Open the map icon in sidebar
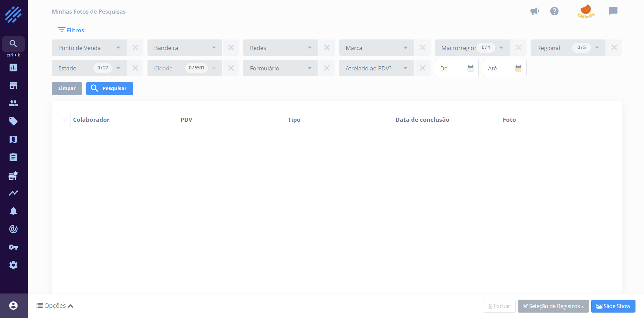 click(13, 139)
